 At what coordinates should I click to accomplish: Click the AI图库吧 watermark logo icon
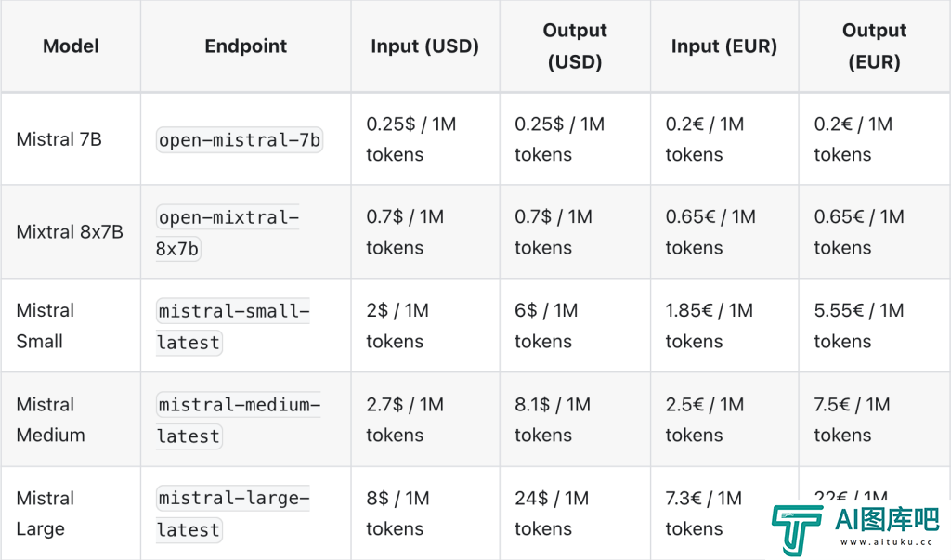797,529
